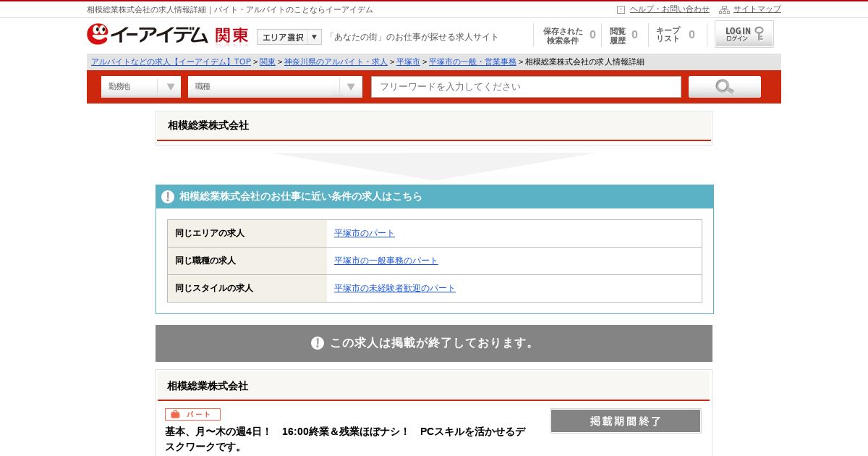Open サイトマップ link
868x456 pixels.
click(x=757, y=9)
